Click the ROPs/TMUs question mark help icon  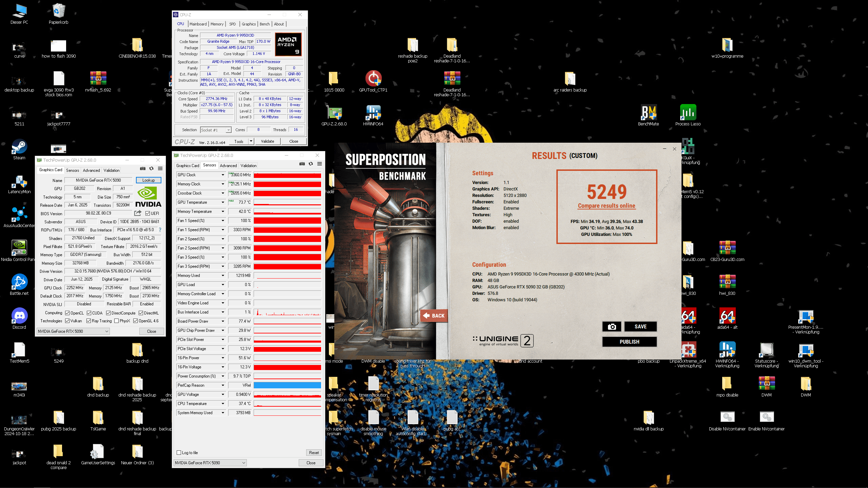(160, 230)
